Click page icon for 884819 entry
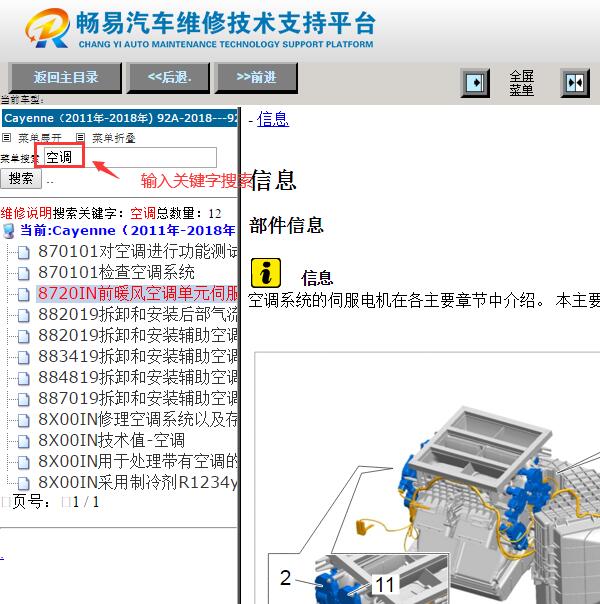Viewport: 600px width, 604px height. [x=23, y=378]
